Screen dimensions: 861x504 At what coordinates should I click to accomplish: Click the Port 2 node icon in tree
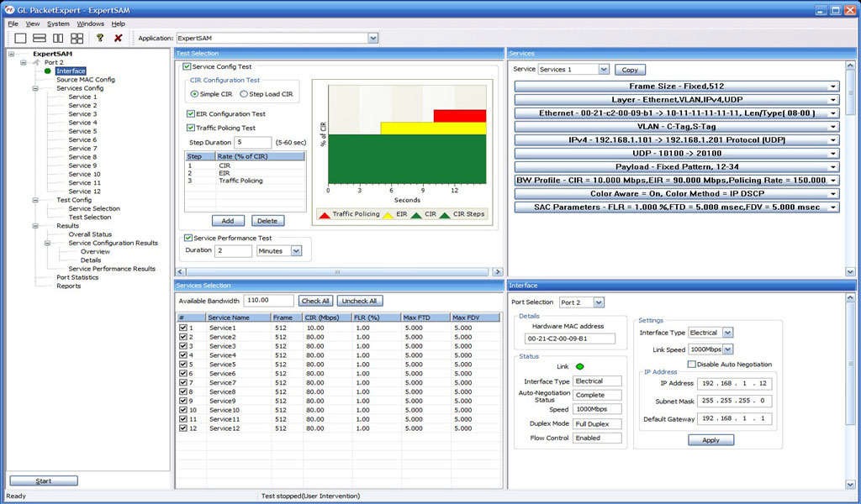(x=36, y=62)
